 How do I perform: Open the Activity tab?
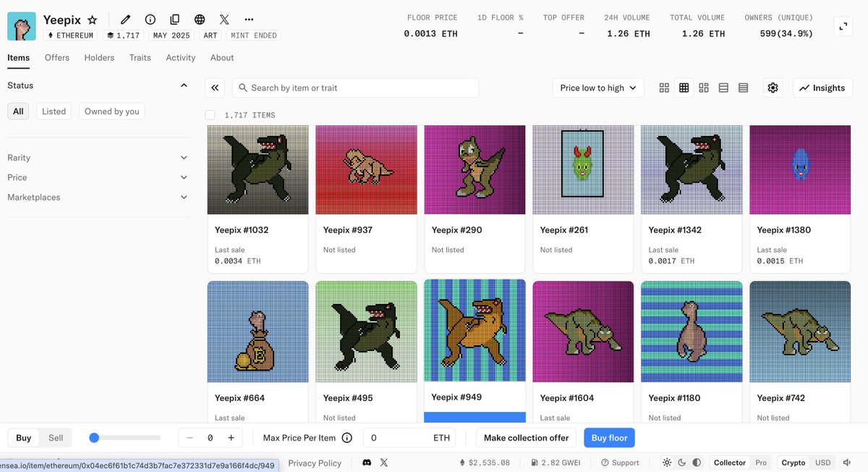(181, 58)
